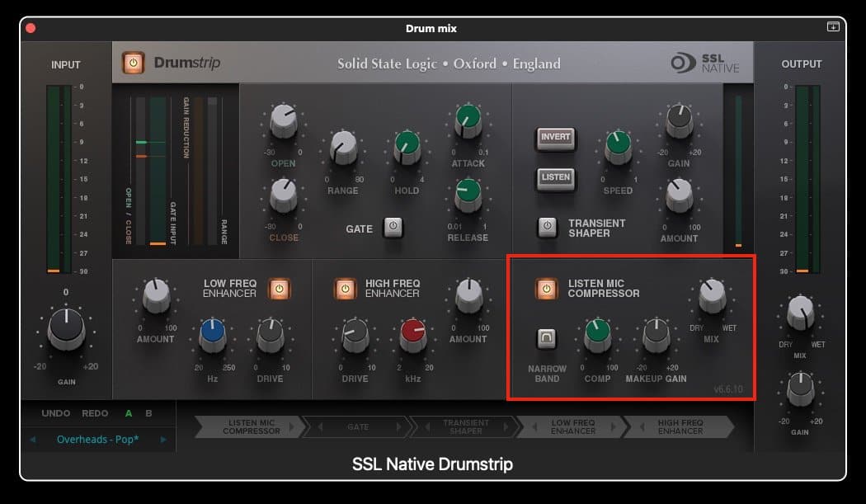The width and height of the screenshot is (866, 504).
Task: Move Gate block left using its left arrow
Action: click(x=320, y=426)
